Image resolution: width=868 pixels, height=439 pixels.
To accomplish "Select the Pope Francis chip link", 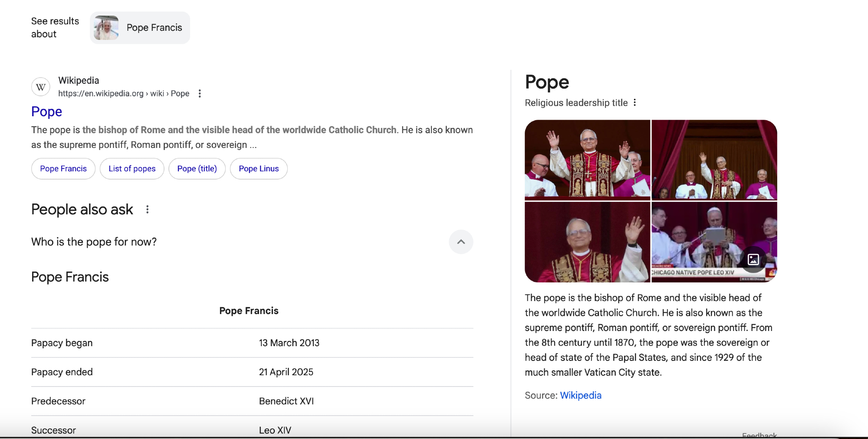I will [63, 169].
